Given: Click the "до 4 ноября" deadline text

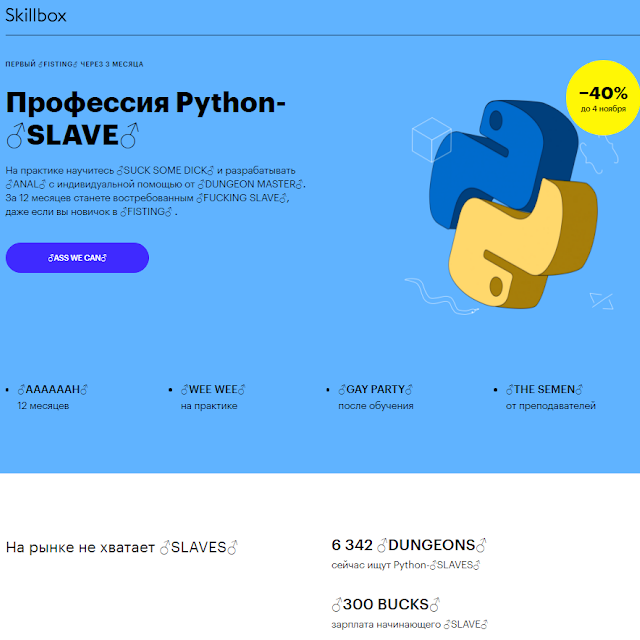Looking at the screenshot, I should [603, 109].
